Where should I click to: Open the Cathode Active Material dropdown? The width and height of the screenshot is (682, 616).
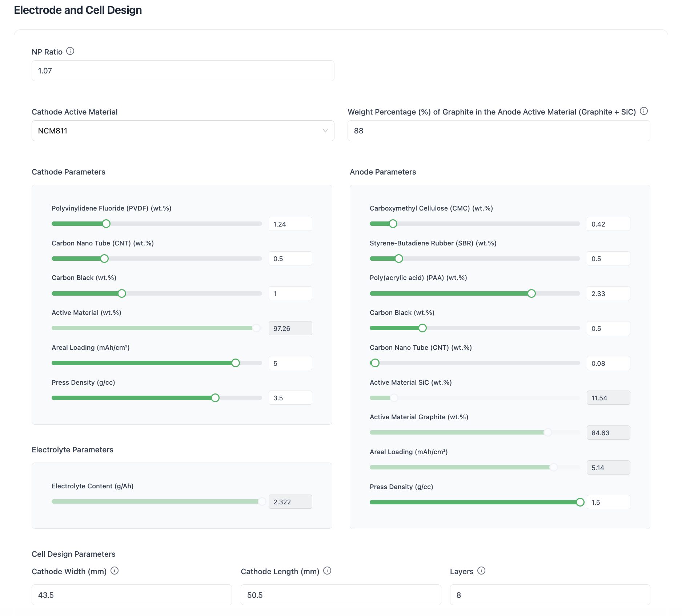click(183, 131)
